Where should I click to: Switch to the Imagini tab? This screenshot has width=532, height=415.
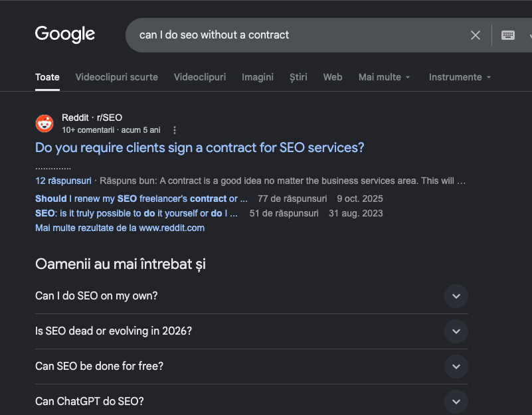tap(258, 77)
